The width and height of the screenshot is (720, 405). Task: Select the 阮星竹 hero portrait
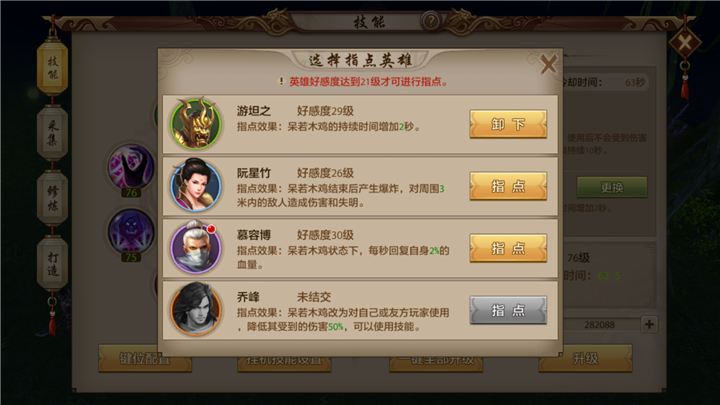coord(196,186)
